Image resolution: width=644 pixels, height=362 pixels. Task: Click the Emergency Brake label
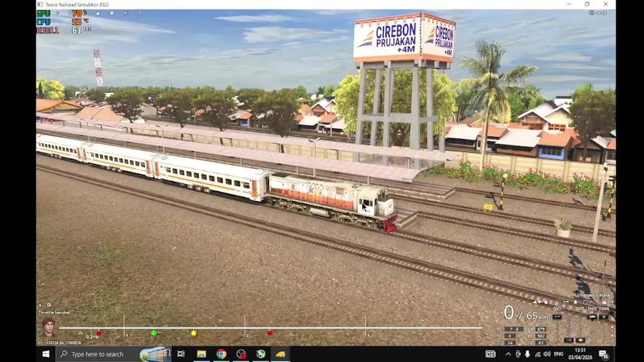click(x=593, y=295)
